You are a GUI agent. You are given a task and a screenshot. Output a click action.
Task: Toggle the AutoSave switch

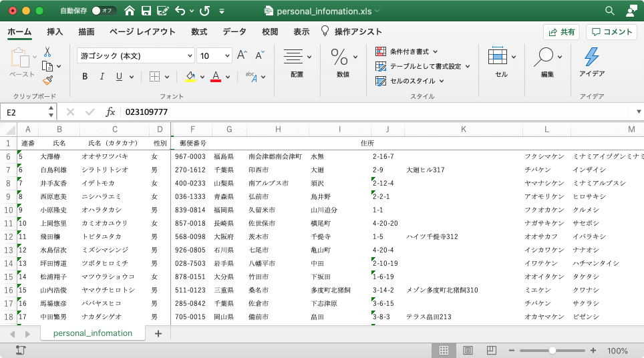[x=104, y=11]
